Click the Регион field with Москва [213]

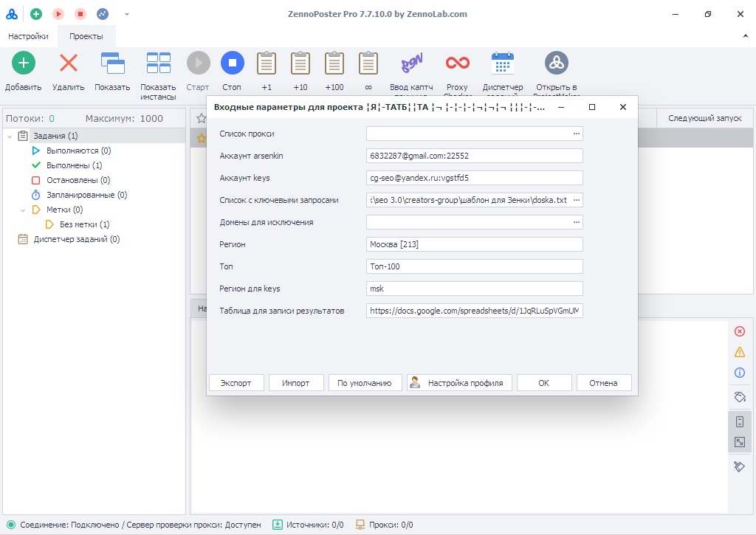(475, 244)
